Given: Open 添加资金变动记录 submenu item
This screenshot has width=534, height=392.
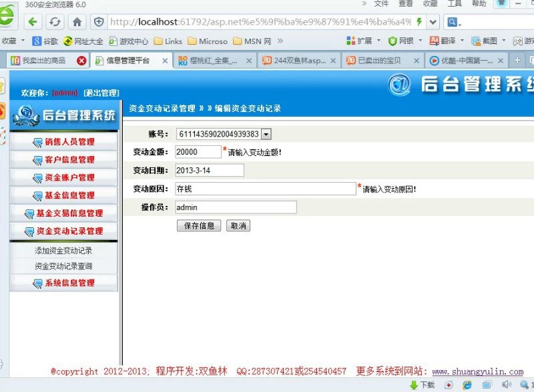Looking at the screenshot, I should click(x=63, y=251).
